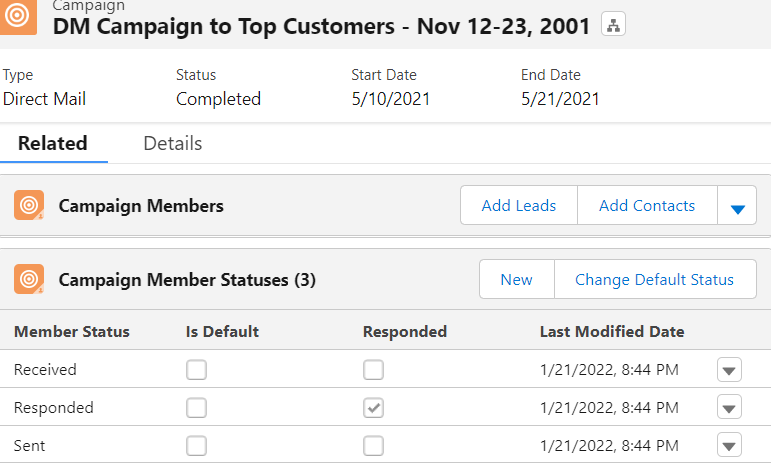Screen dimensions: 771x464
Task: Open the Campaign Member Statuses (3) list link
Action: (187, 280)
